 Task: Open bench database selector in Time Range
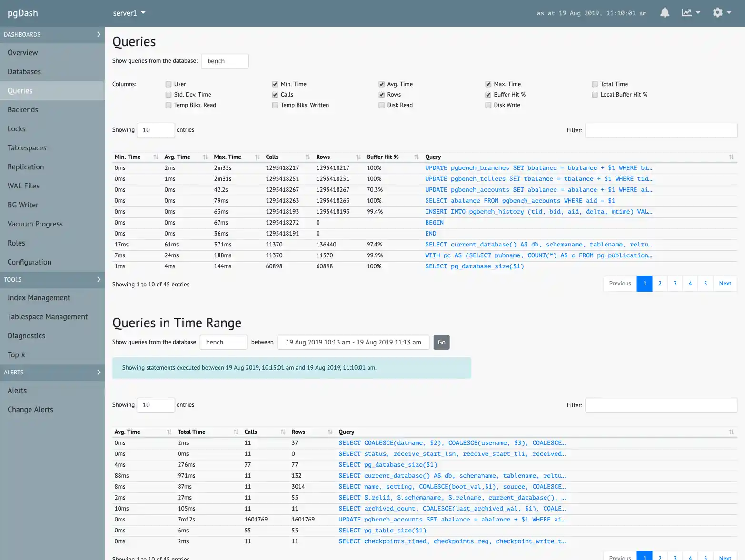[223, 342]
